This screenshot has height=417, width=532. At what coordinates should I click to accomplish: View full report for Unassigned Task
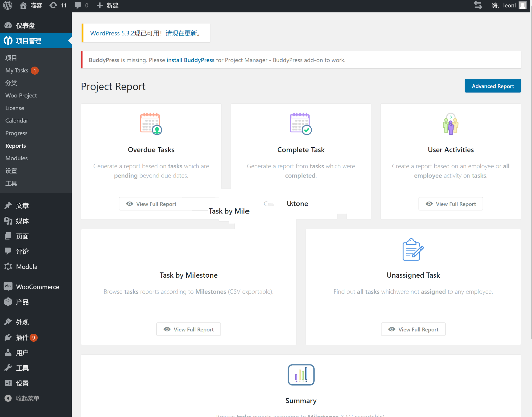[x=413, y=329]
